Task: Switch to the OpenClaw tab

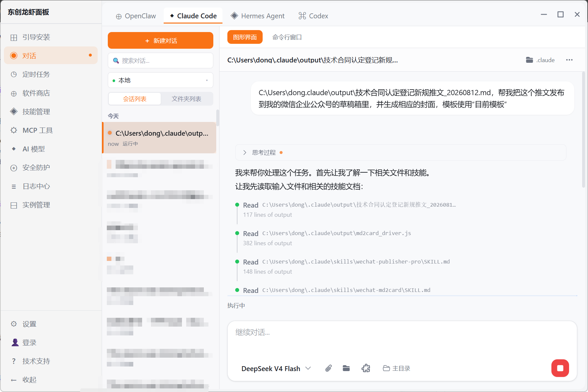Action: pos(136,16)
